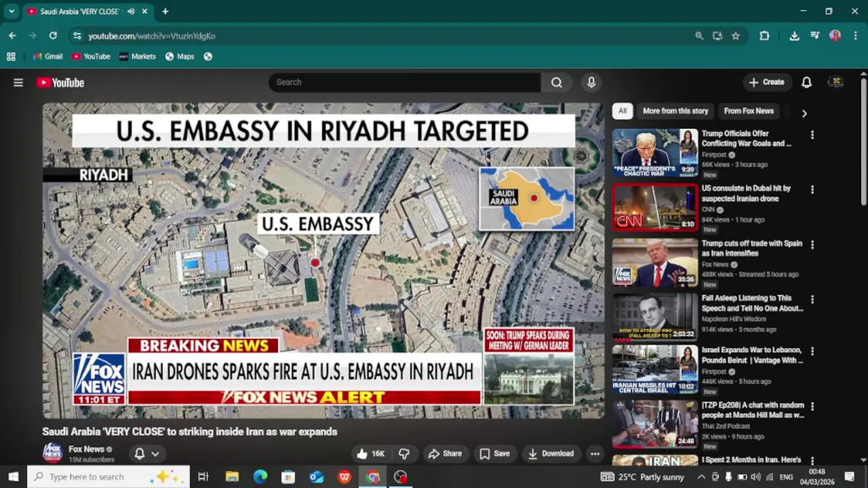Click the browser address bar URL
The width and height of the screenshot is (868, 488).
152,36
